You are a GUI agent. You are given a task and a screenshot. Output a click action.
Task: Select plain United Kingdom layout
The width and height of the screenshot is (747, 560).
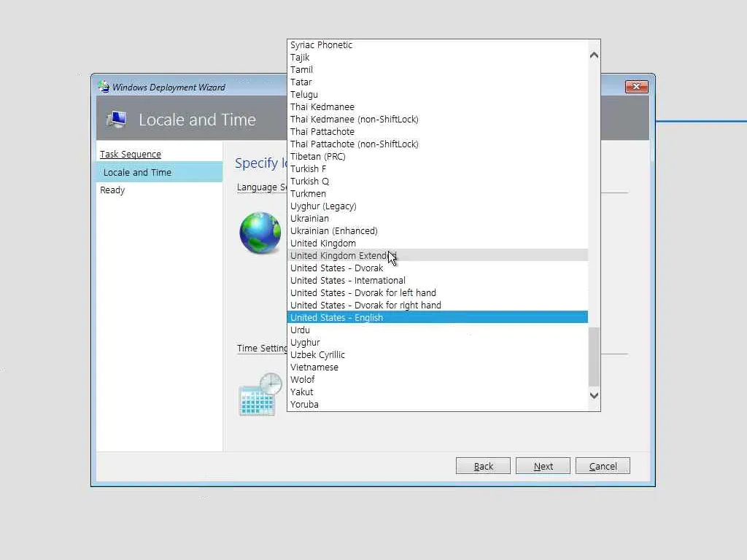point(438,243)
